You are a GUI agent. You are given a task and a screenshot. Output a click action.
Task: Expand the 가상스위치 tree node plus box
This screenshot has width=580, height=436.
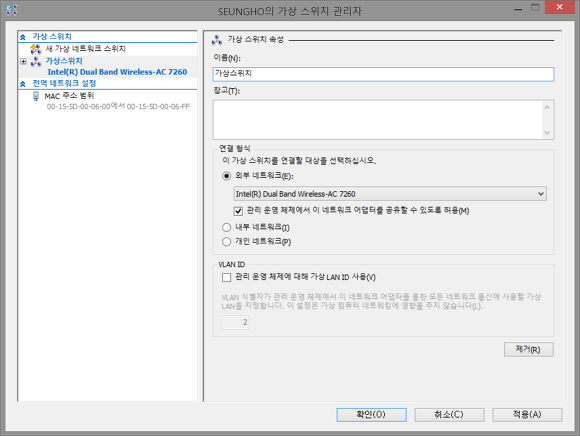(23, 61)
